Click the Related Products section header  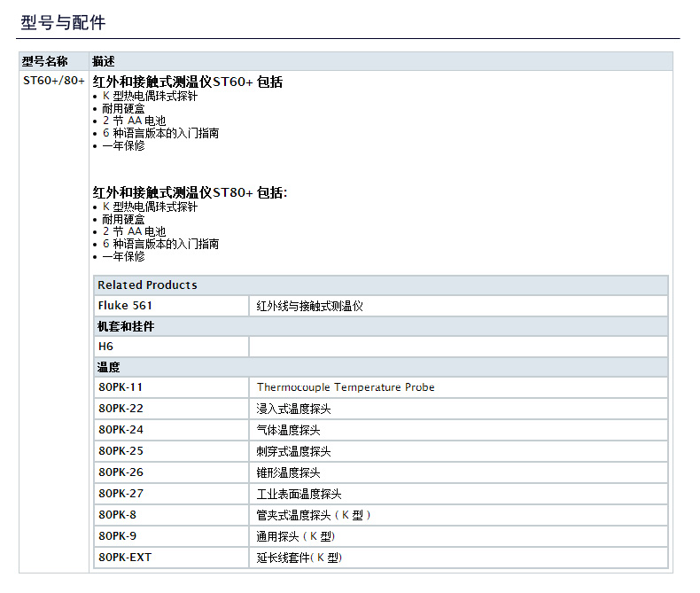(147, 285)
